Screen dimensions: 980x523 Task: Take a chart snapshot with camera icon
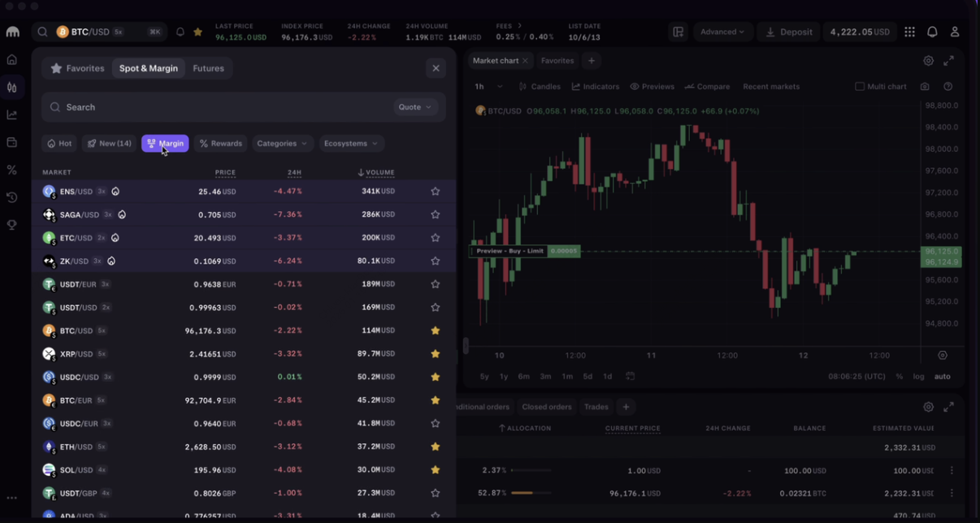pos(925,87)
